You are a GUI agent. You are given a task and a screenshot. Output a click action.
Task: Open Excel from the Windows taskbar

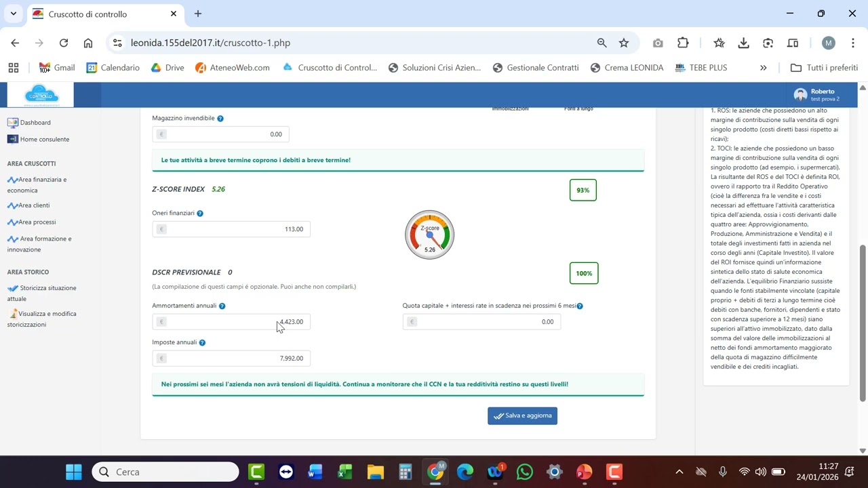[x=345, y=472]
